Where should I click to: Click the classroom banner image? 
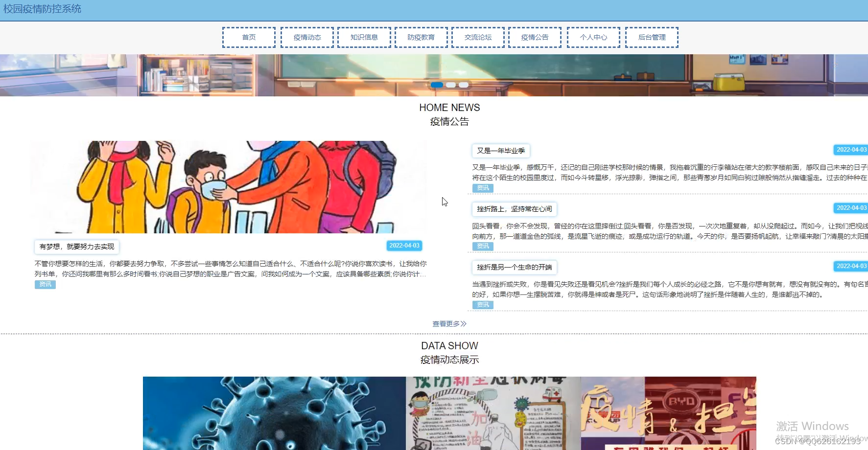click(434, 75)
